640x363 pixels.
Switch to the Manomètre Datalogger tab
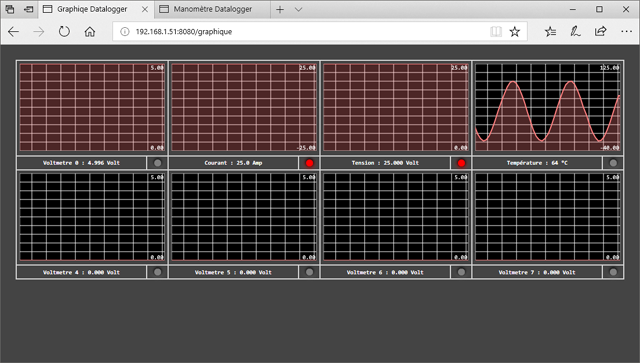coord(212,9)
